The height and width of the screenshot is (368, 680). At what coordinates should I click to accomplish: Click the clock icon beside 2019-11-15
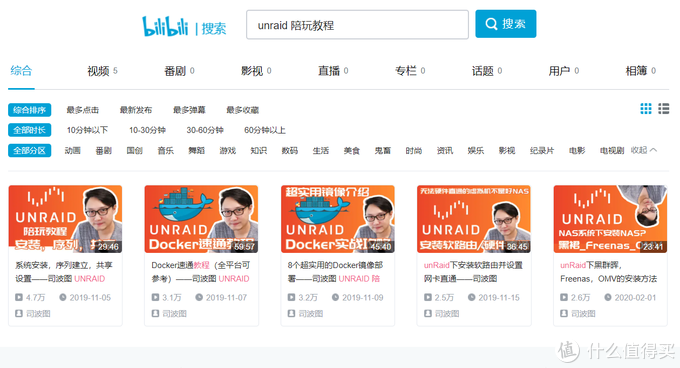point(471,297)
